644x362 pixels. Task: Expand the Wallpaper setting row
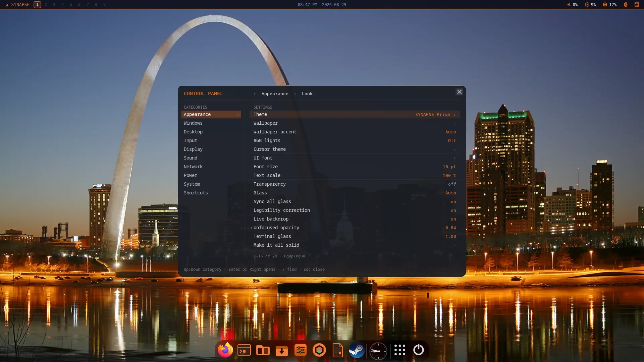click(x=355, y=123)
